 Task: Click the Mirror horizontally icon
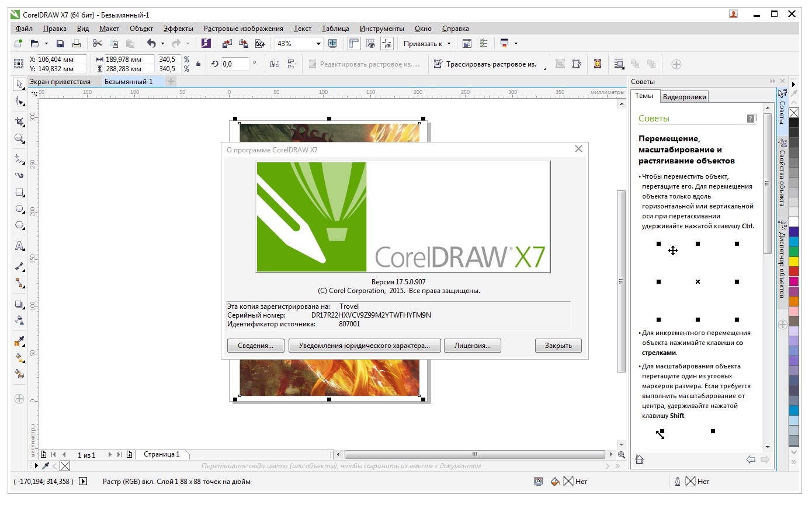[x=275, y=64]
